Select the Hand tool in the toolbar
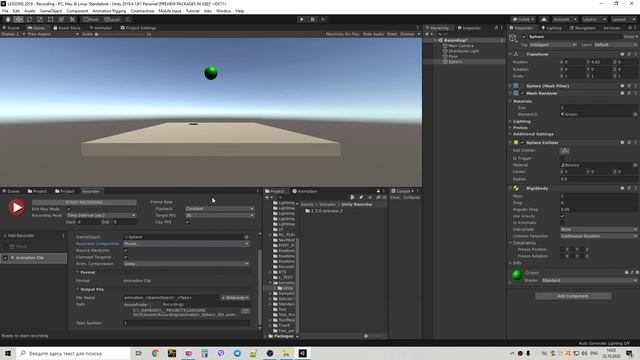The width and height of the screenshot is (640, 360). [x=8, y=19]
